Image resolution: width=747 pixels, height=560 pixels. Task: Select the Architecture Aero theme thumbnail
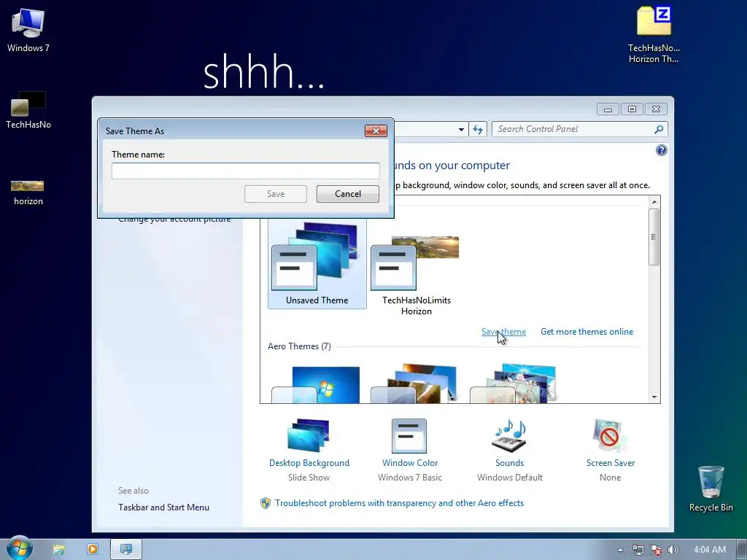click(414, 384)
